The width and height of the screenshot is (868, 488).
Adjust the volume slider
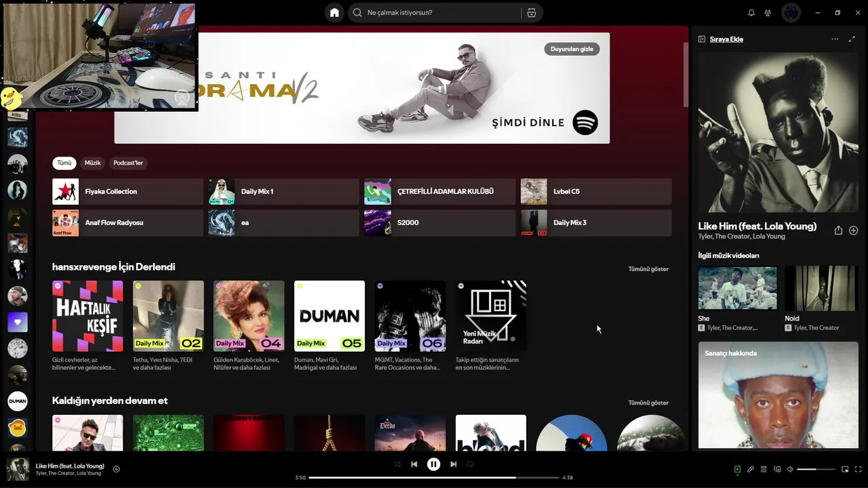pyautogui.click(x=816, y=469)
